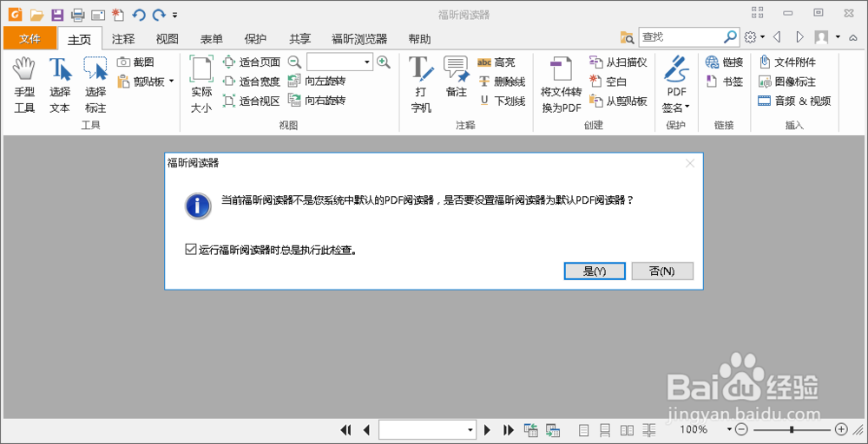Add a Note comment (备注)
The width and height of the screenshot is (868, 444).
click(457, 77)
